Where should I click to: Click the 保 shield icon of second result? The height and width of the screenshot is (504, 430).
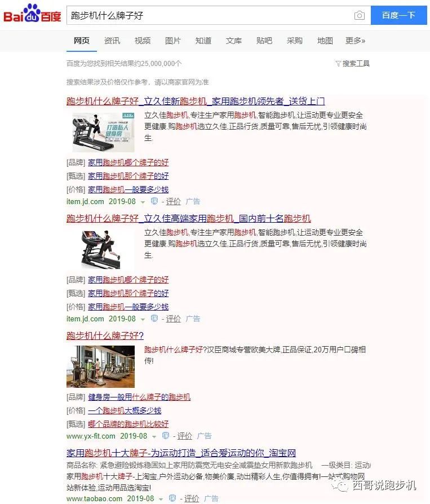click(x=154, y=319)
